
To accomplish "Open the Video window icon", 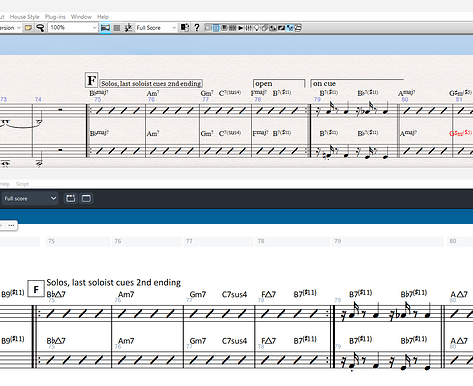I will (281, 28).
